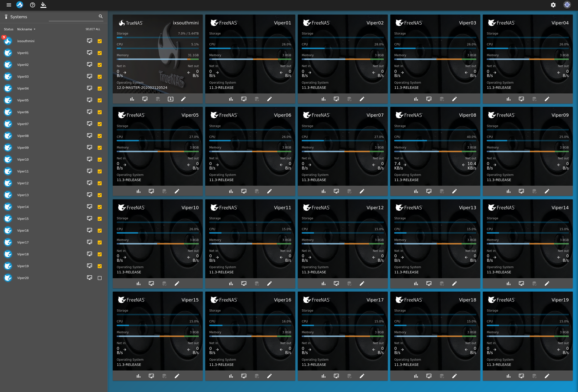Uncheck the Viper19 checkbox in sidebar
The width and height of the screenshot is (578, 392).
click(100, 266)
